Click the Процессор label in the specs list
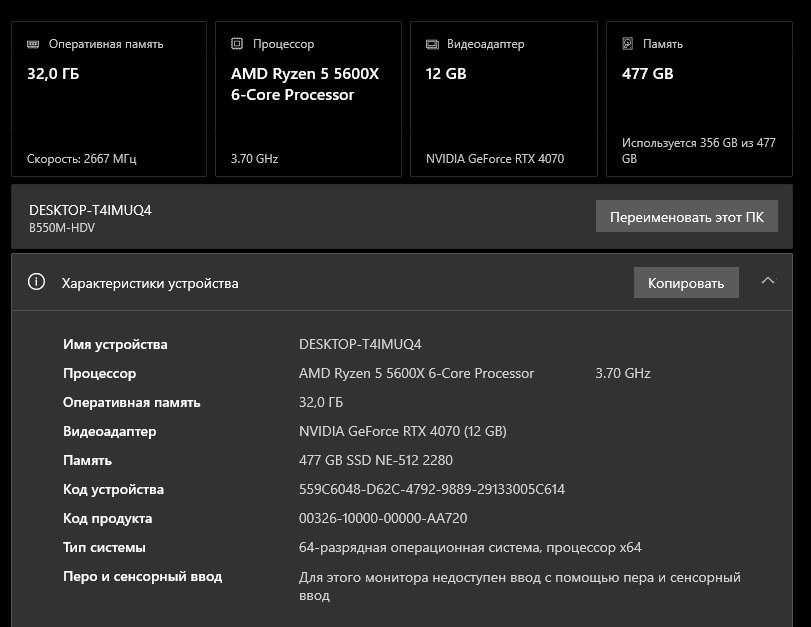The width and height of the screenshot is (811, 627). (99, 374)
